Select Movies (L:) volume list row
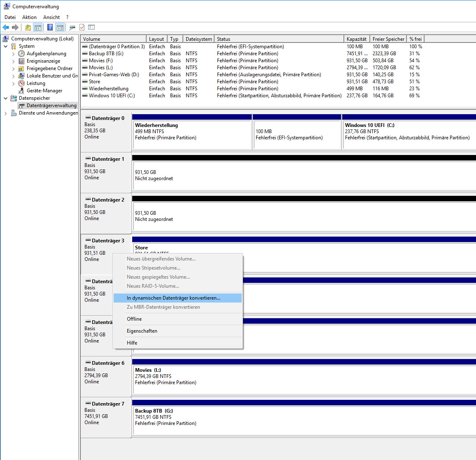Viewport: 476px width, 460px height. pyautogui.click(x=252, y=68)
